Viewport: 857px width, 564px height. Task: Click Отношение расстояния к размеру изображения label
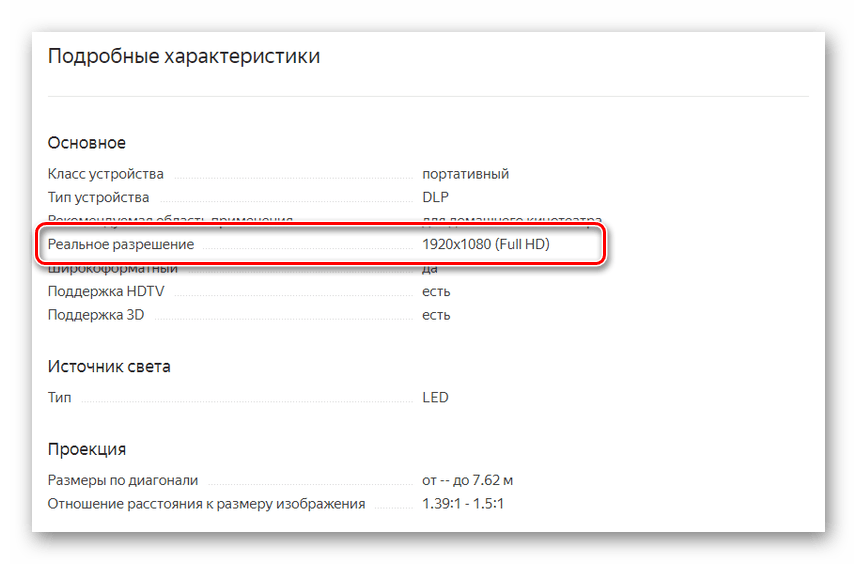206,504
